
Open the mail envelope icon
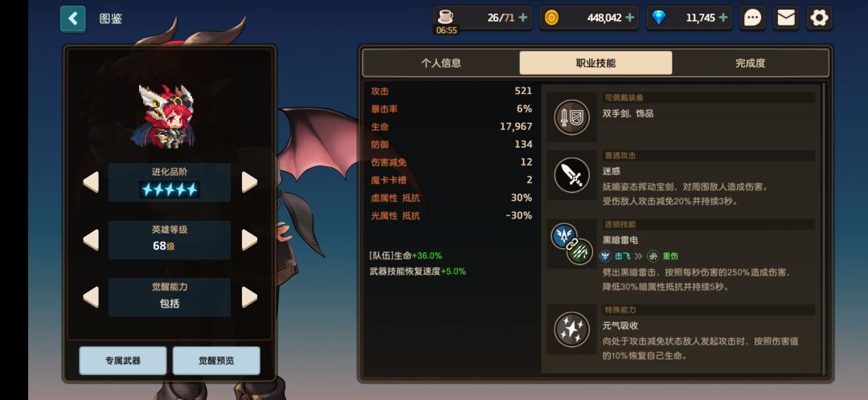[x=786, y=18]
